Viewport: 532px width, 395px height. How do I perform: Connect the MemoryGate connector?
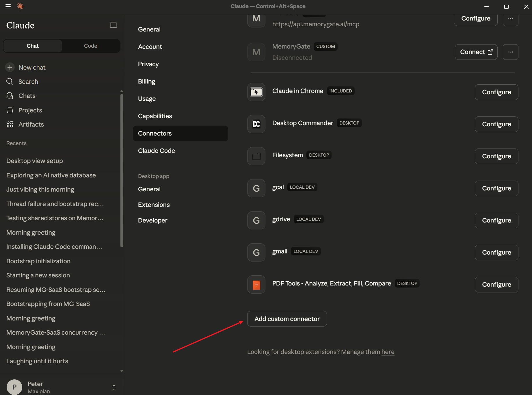476,52
